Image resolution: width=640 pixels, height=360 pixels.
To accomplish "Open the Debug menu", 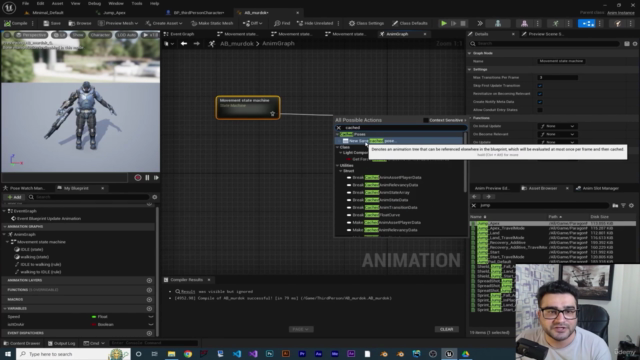I will coord(94,3).
